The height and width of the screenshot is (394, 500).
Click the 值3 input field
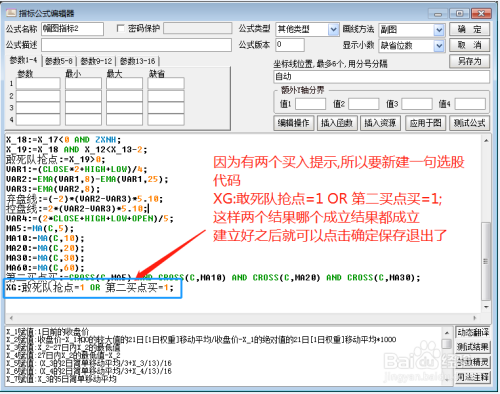(417, 104)
